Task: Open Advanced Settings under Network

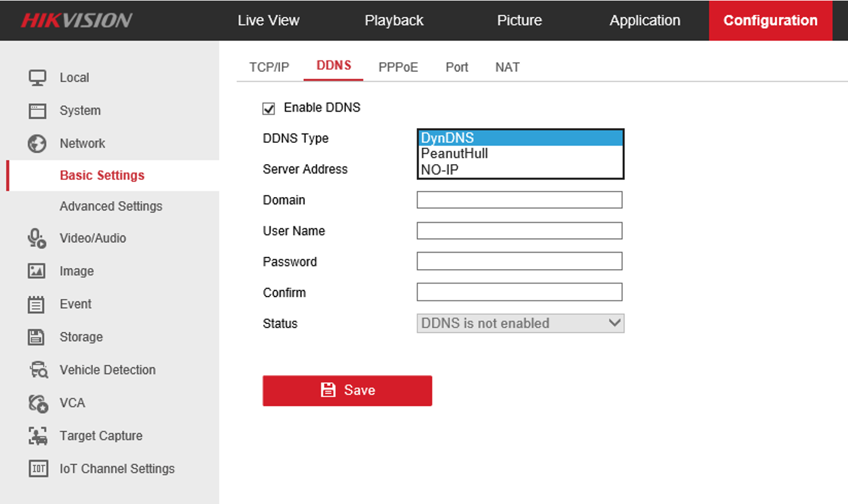Action: [x=111, y=206]
